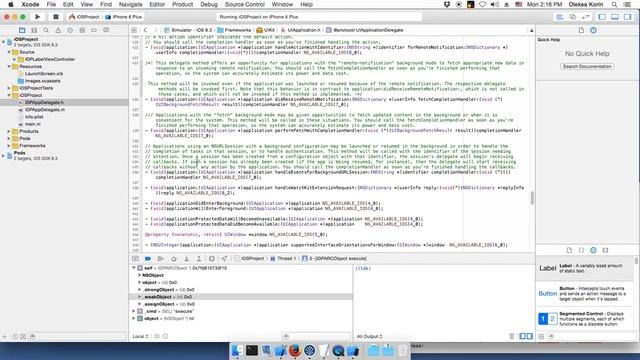
Task: Select the assistant editor layout
Action: pos(573,17)
